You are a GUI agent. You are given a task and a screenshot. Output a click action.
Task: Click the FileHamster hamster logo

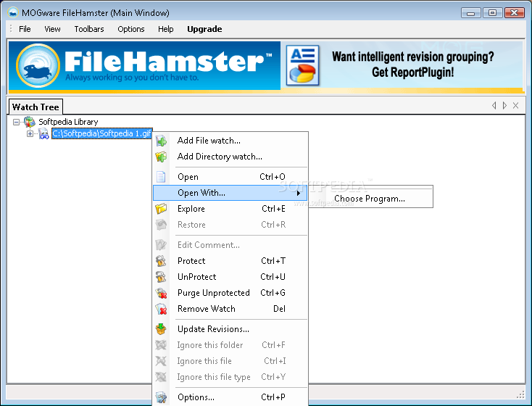click(x=38, y=65)
